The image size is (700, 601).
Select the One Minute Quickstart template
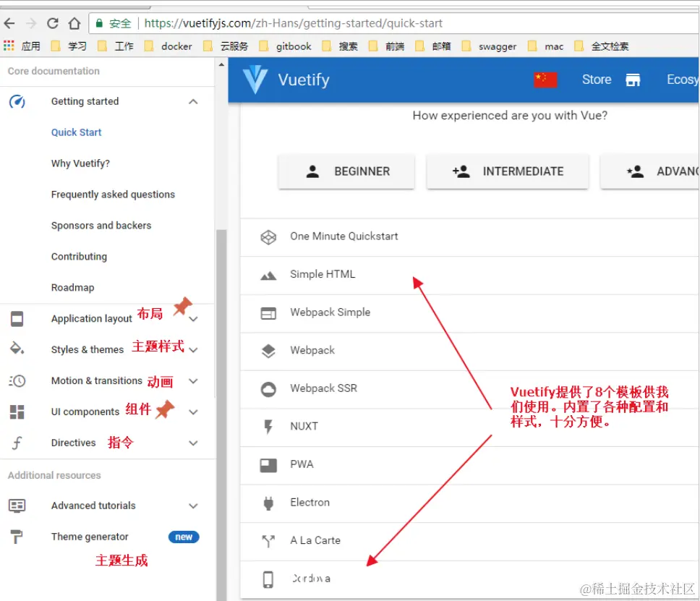point(469,237)
